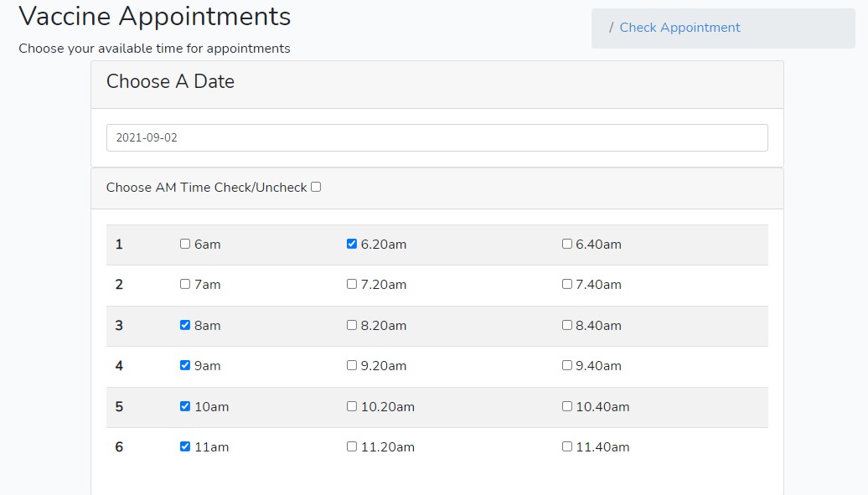Select the 7.40am time slot
Viewport: 868px width, 495px height.
coord(566,285)
